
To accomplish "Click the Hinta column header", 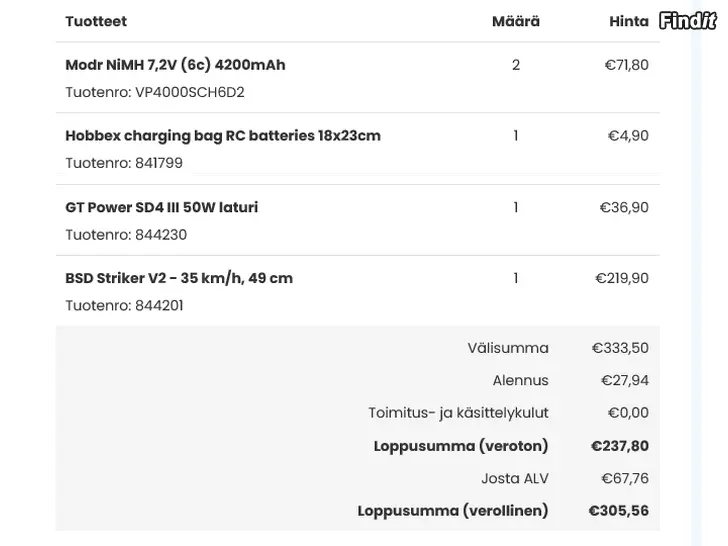I will click(629, 21).
